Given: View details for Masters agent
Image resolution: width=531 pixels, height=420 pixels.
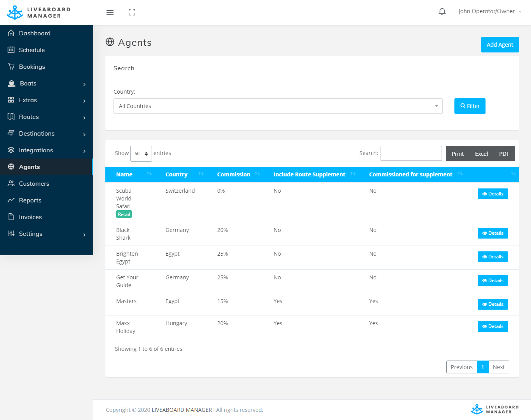Looking at the screenshot, I should [x=493, y=304].
